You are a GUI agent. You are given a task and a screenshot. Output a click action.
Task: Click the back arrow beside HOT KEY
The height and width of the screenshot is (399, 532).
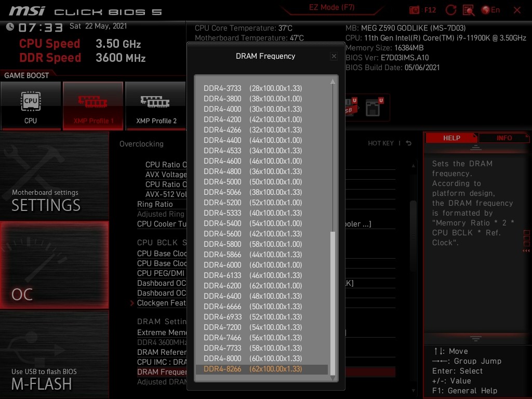coord(409,143)
